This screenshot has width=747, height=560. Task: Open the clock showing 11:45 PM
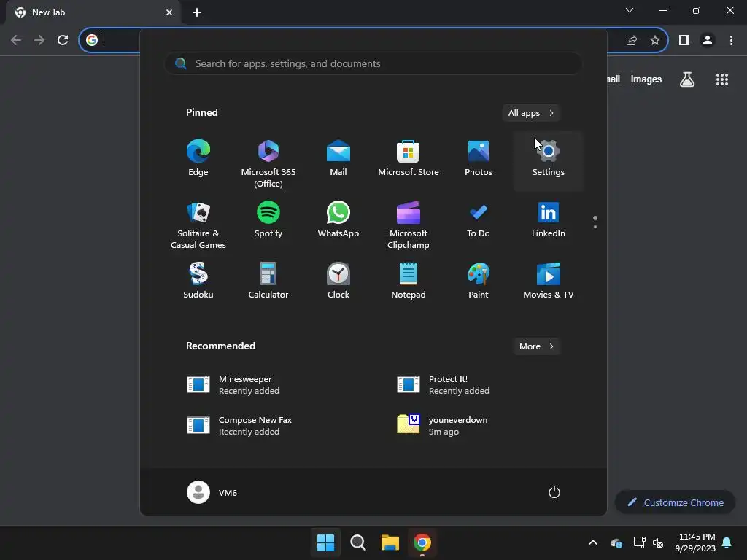point(695,542)
